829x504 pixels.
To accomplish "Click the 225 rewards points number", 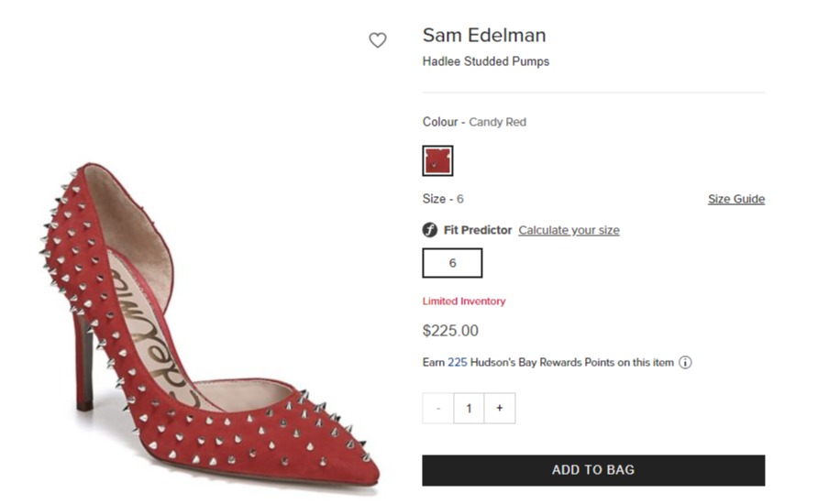I will [x=458, y=362].
